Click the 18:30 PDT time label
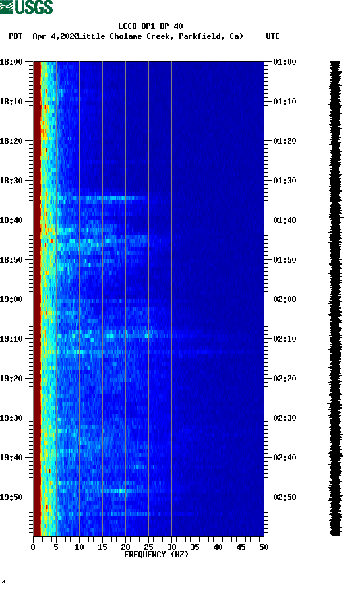The height and width of the screenshot is (589, 364). [11, 180]
